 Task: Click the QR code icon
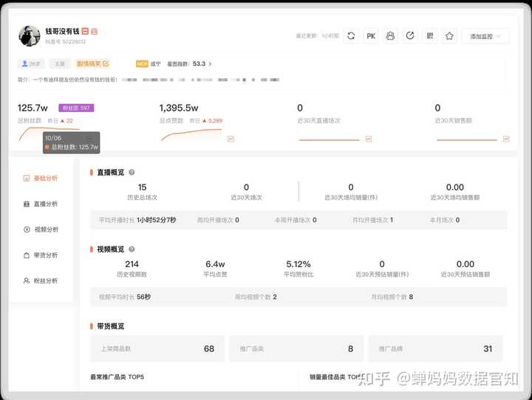pyautogui.click(x=430, y=36)
